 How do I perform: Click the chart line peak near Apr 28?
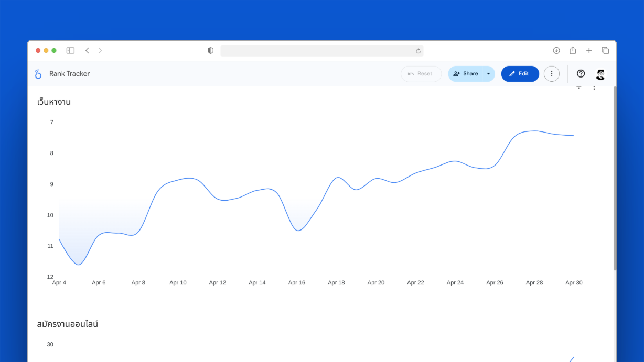pos(533,131)
